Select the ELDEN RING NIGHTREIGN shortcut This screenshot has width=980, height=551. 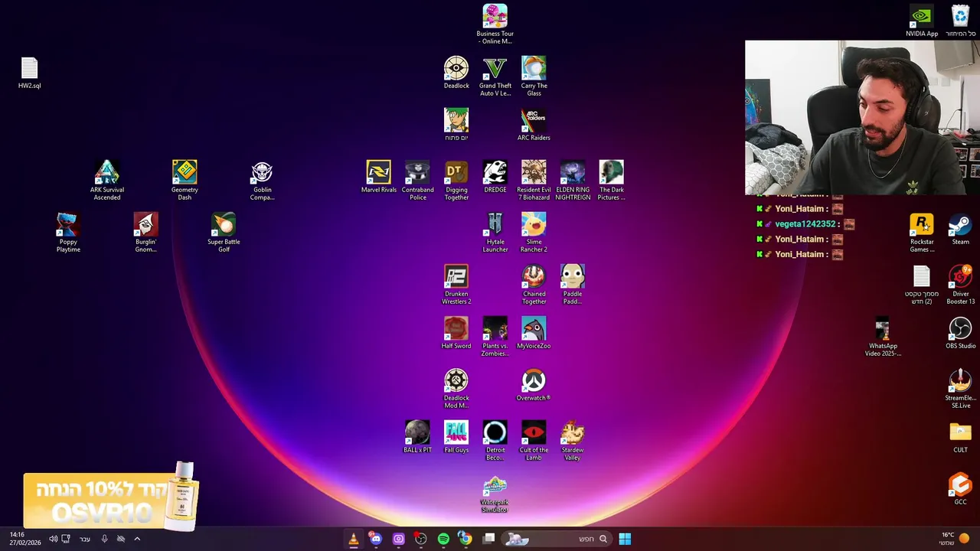(573, 181)
